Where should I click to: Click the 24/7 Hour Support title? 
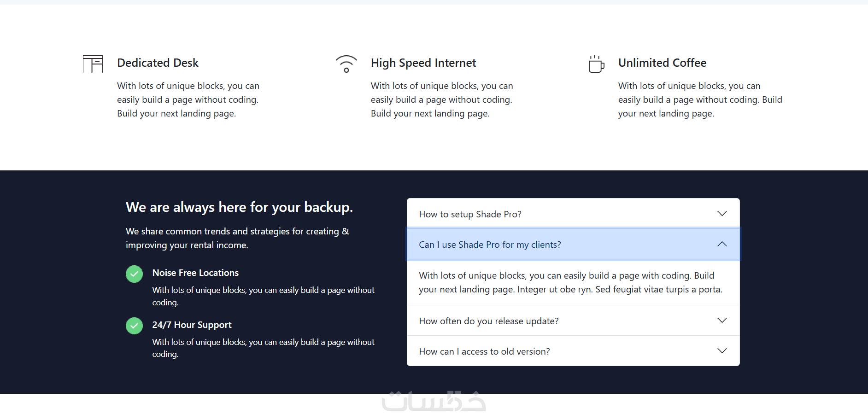[x=192, y=325]
